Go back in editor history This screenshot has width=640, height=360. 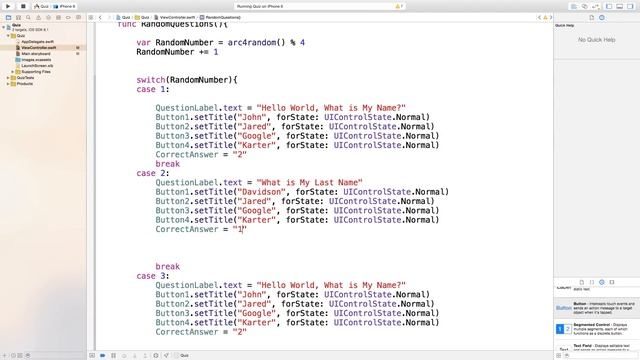pos(100,18)
